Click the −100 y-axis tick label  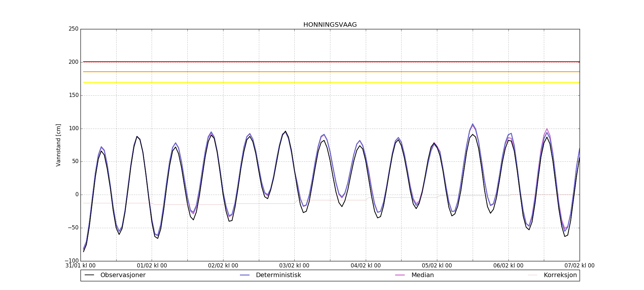[71, 261]
